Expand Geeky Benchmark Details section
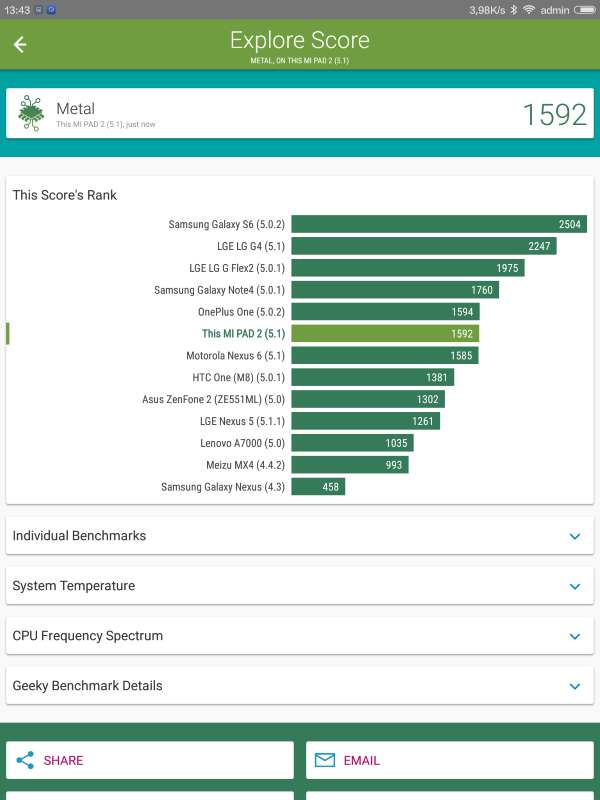Viewport: 600px width, 800px height. pos(574,686)
